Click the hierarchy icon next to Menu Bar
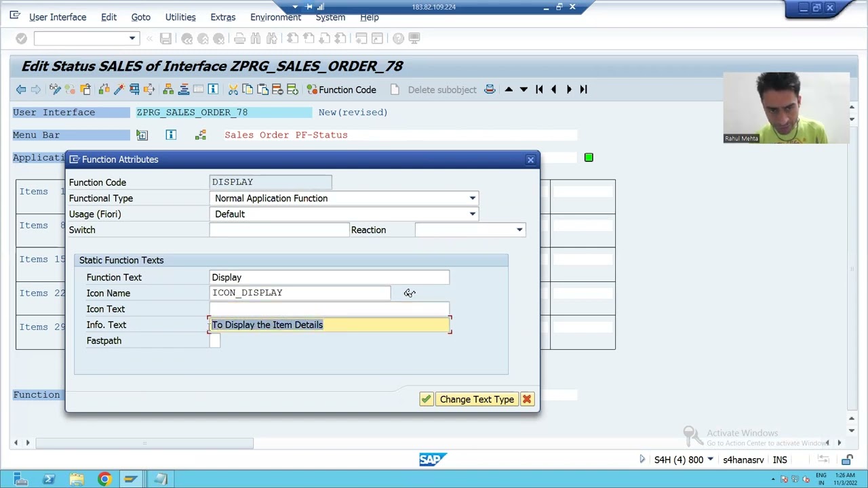This screenshot has height=488, width=868. click(200, 135)
